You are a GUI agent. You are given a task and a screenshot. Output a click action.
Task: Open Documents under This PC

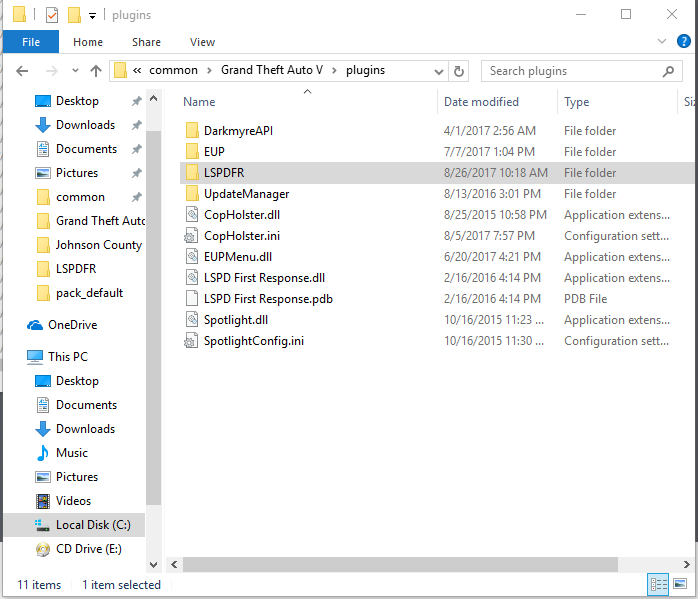[86, 405]
